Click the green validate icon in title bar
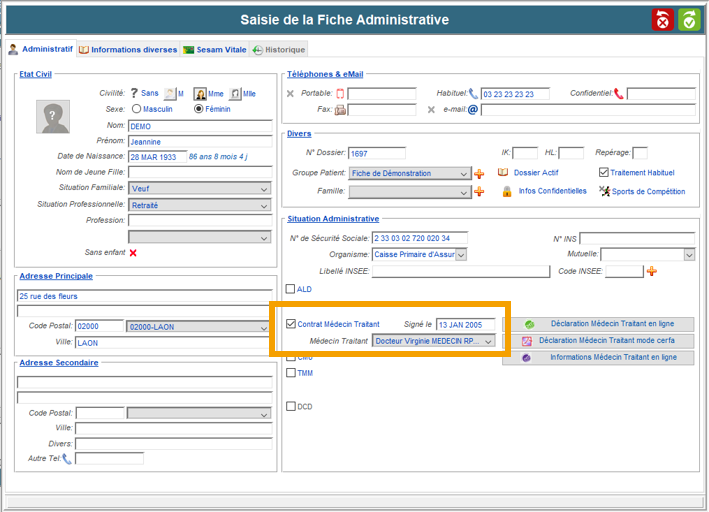Viewport: 709px width, 512px height. [x=689, y=20]
